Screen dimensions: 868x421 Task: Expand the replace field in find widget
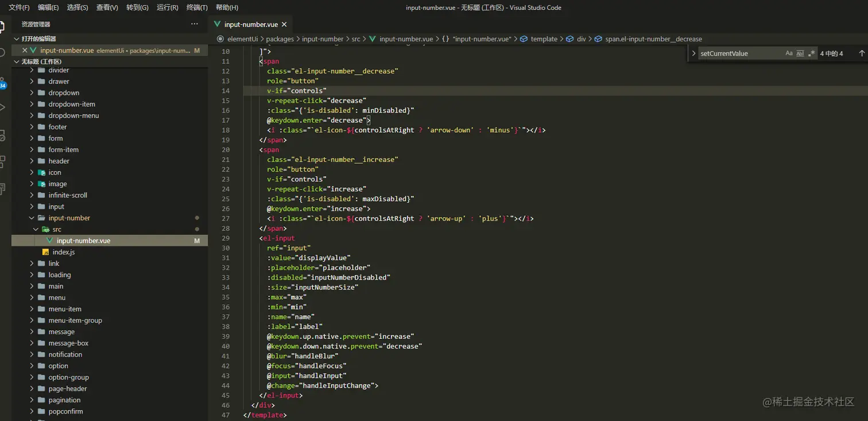point(693,53)
